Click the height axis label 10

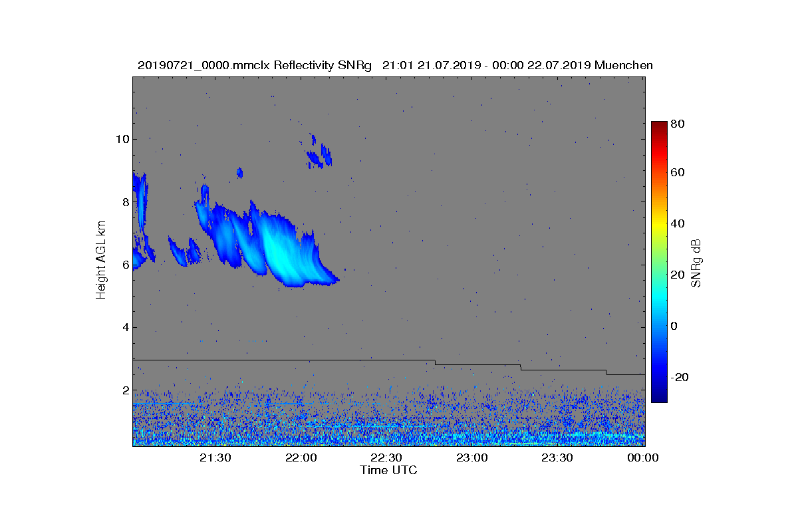pos(122,139)
